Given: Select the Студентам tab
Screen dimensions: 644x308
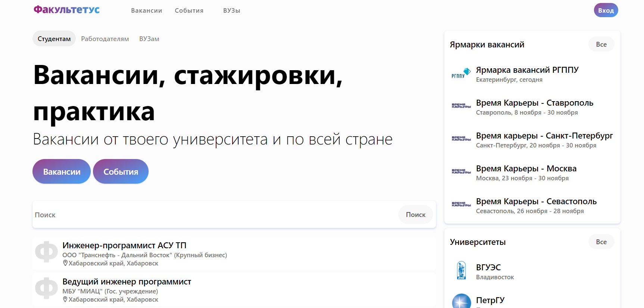Looking at the screenshot, I should 54,39.
